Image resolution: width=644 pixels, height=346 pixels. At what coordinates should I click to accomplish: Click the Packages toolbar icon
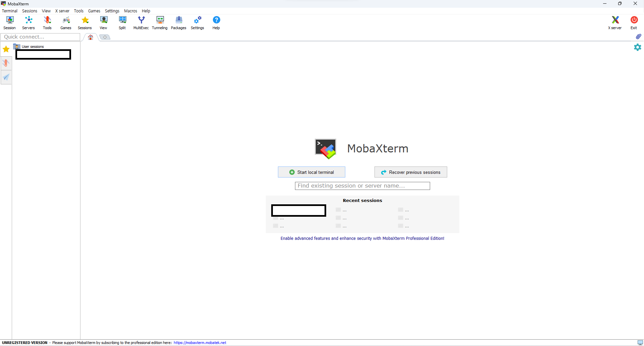pyautogui.click(x=179, y=23)
